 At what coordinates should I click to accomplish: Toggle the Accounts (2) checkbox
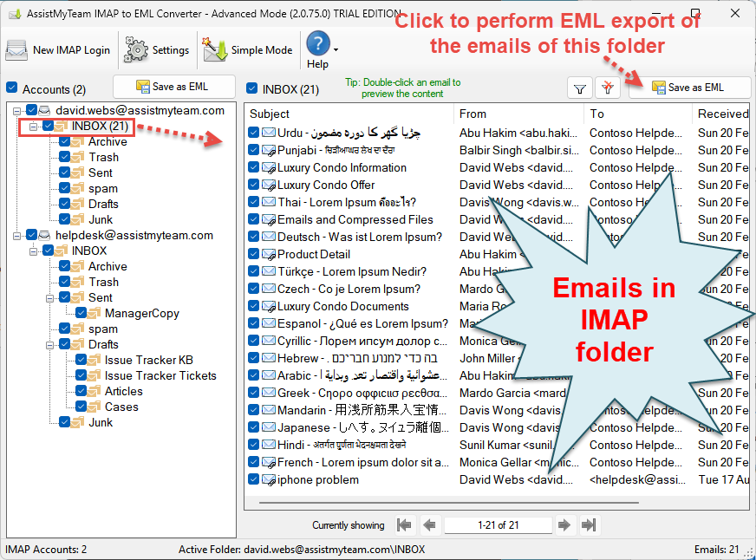(12, 88)
